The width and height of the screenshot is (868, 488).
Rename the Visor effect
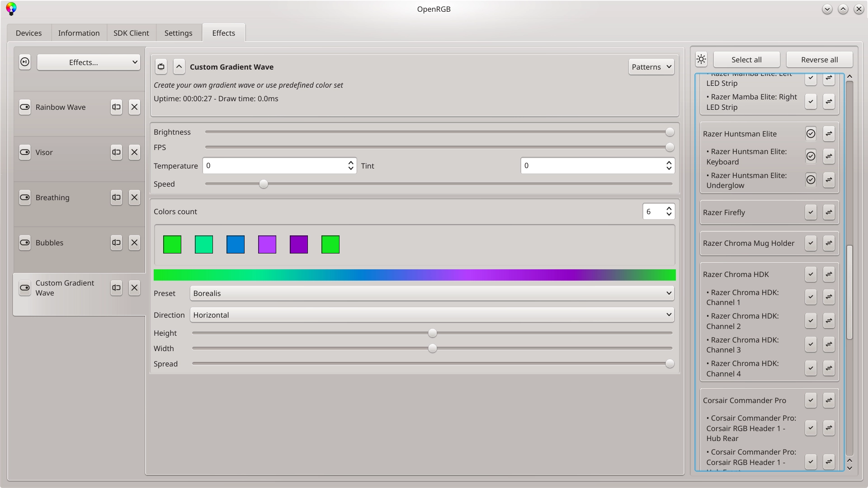116,152
